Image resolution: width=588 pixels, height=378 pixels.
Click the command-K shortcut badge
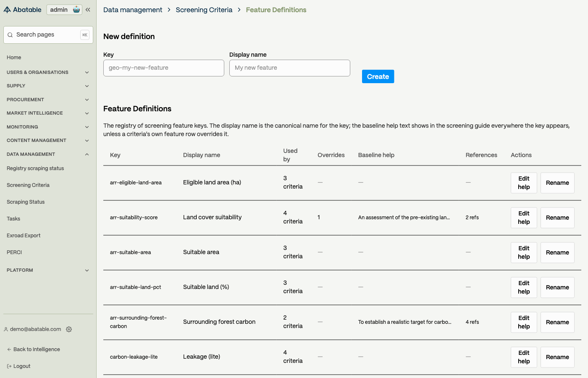coord(85,35)
